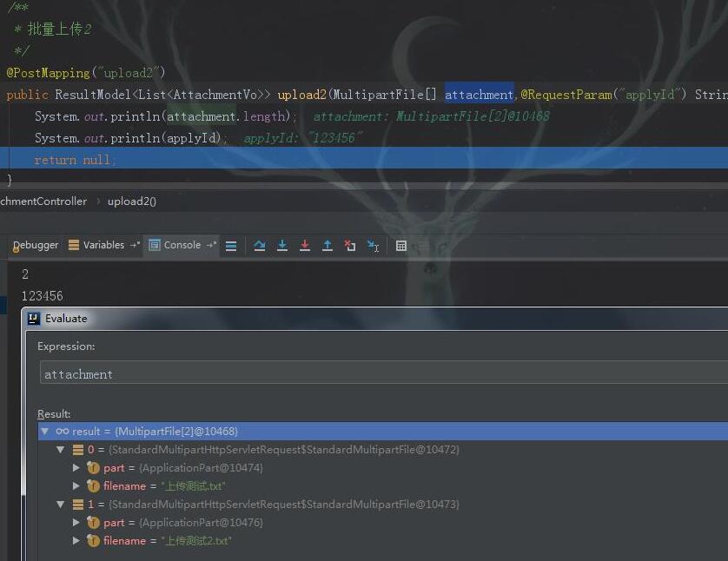Open Evaluate Expression calculator icon
This screenshot has height=561, width=728.
click(401, 246)
